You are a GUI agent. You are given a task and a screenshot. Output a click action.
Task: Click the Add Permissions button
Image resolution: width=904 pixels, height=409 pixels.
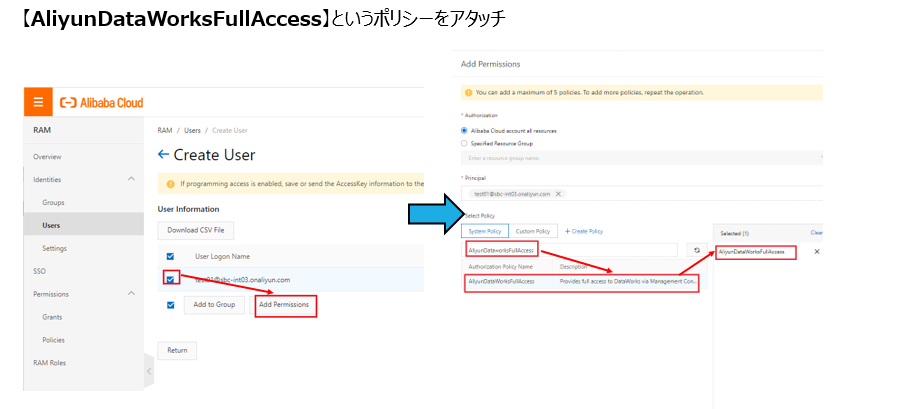(284, 305)
